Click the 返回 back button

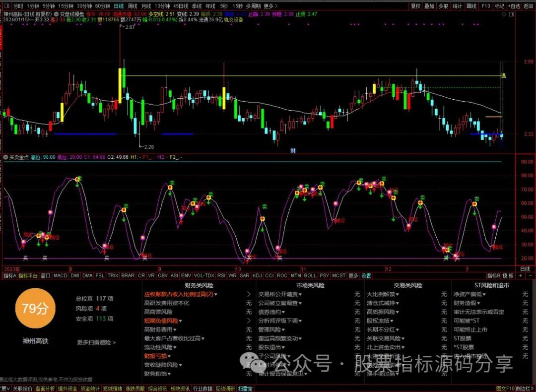(x=528, y=6)
